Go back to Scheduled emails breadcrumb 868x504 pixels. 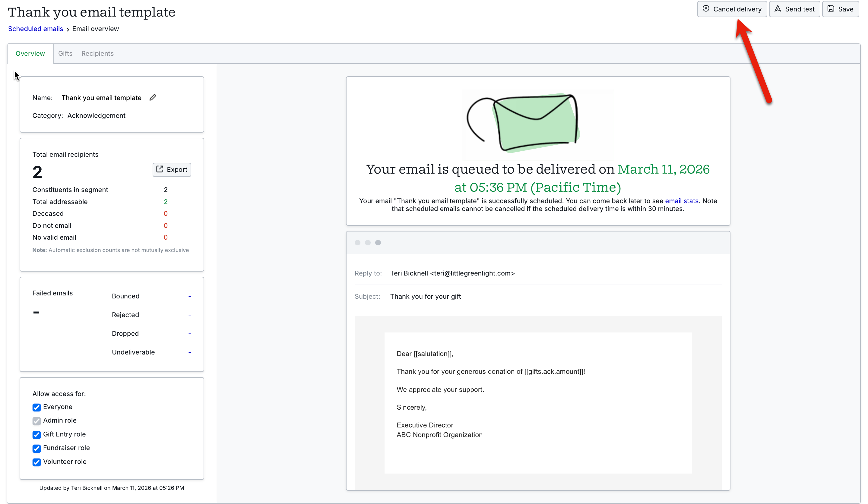[x=36, y=29]
